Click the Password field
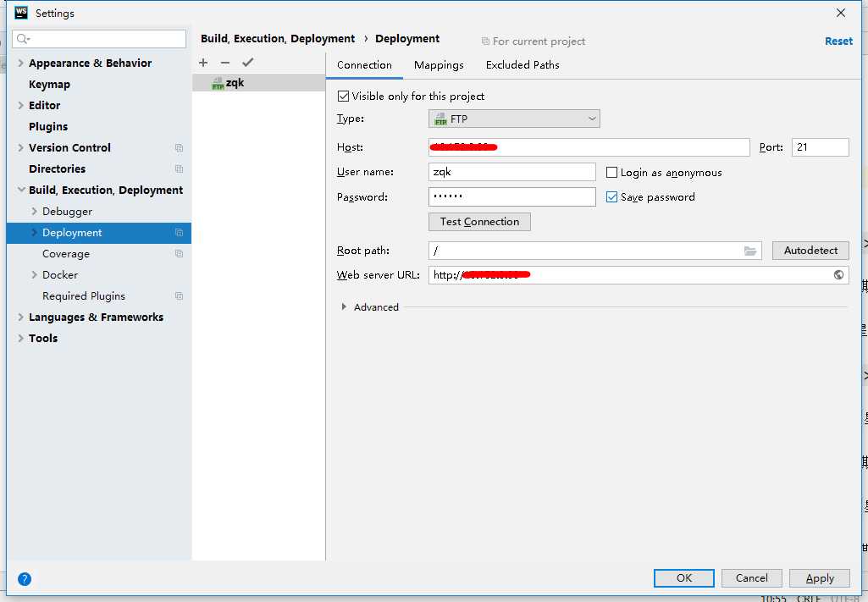 click(512, 196)
